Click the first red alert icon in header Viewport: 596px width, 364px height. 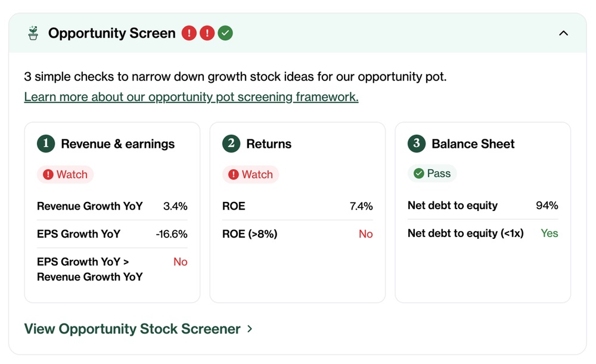point(189,33)
